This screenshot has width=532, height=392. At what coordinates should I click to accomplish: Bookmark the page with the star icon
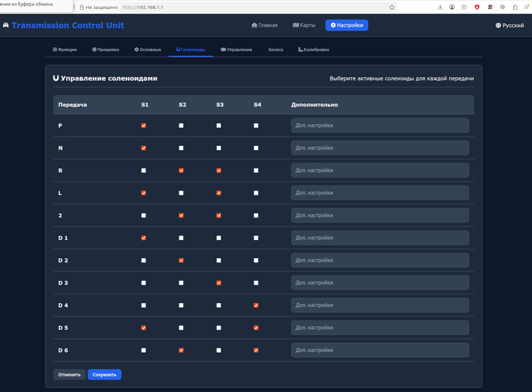[391, 7]
